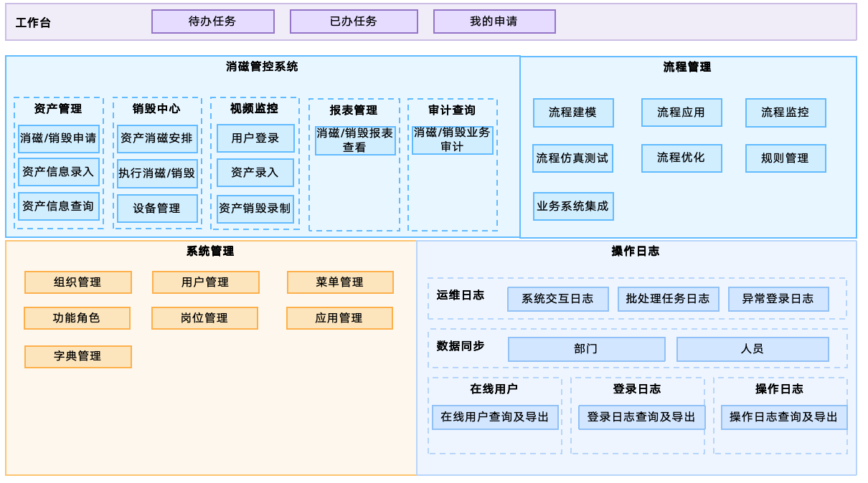Image resolution: width=868 pixels, height=483 pixels.
Task: Select 资产信息录入 under 资产管理
Action: tap(59, 172)
